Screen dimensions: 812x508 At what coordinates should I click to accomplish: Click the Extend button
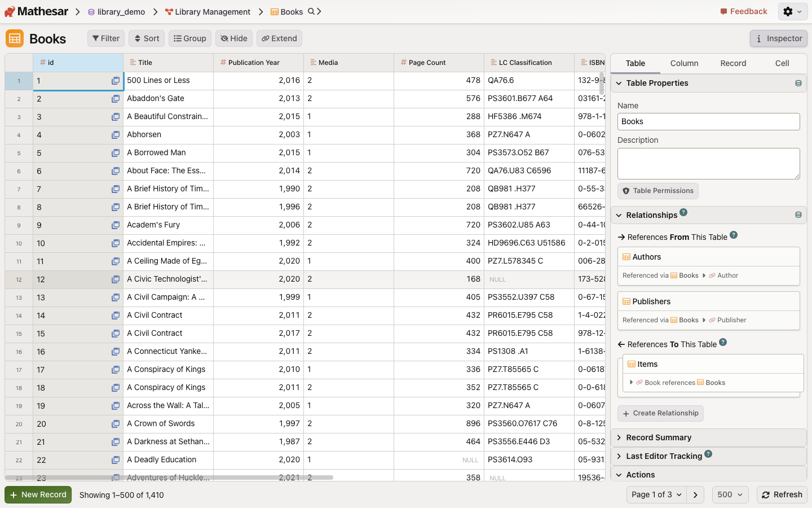(x=279, y=38)
